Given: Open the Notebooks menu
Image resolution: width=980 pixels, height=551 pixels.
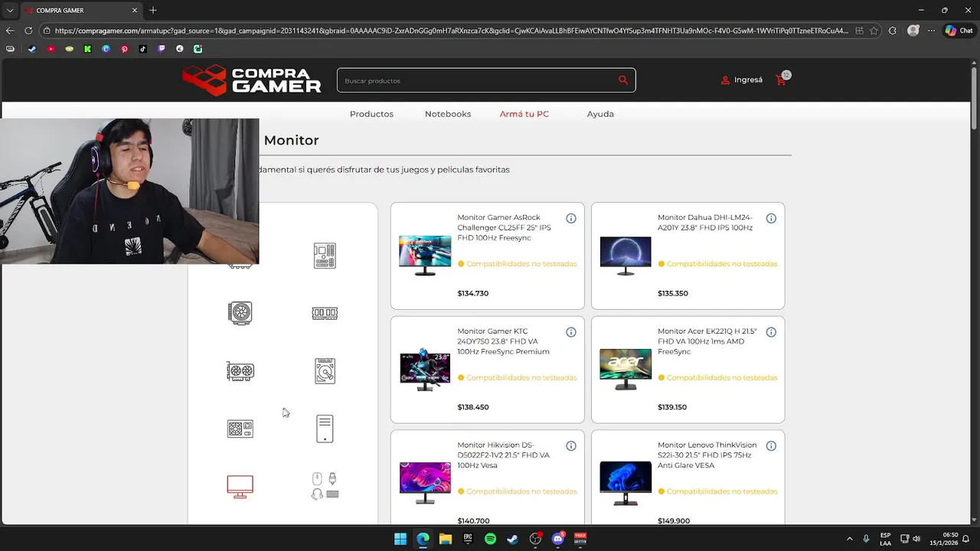Looking at the screenshot, I should (448, 114).
